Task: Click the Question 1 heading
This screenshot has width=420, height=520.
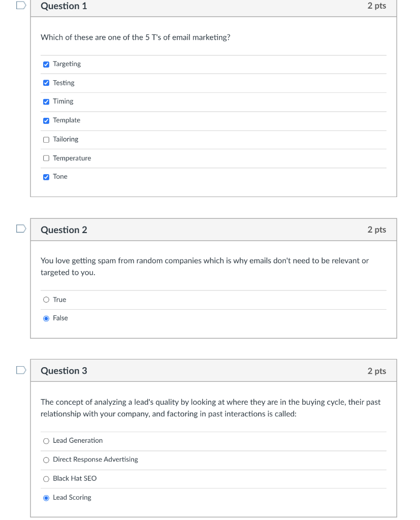Action: click(63, 6)
